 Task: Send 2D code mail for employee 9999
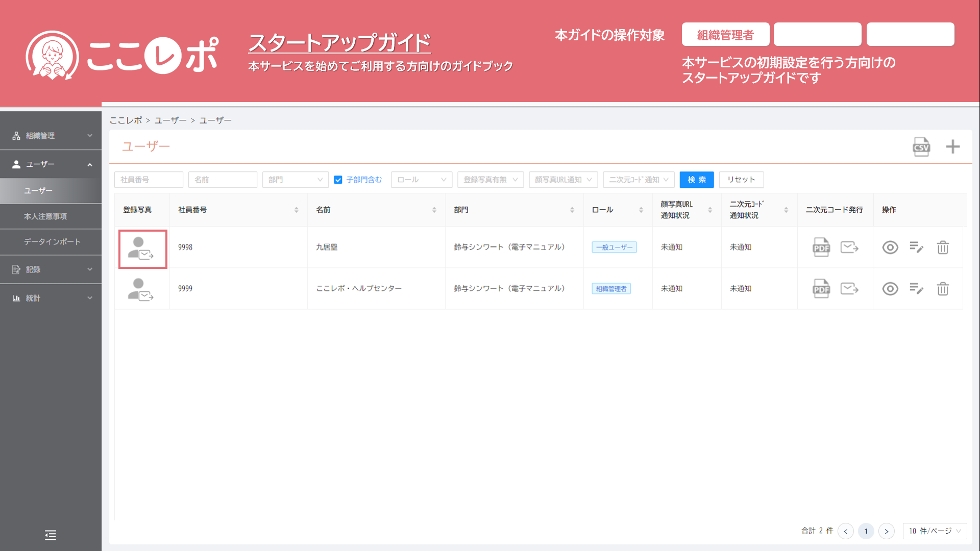849,289
